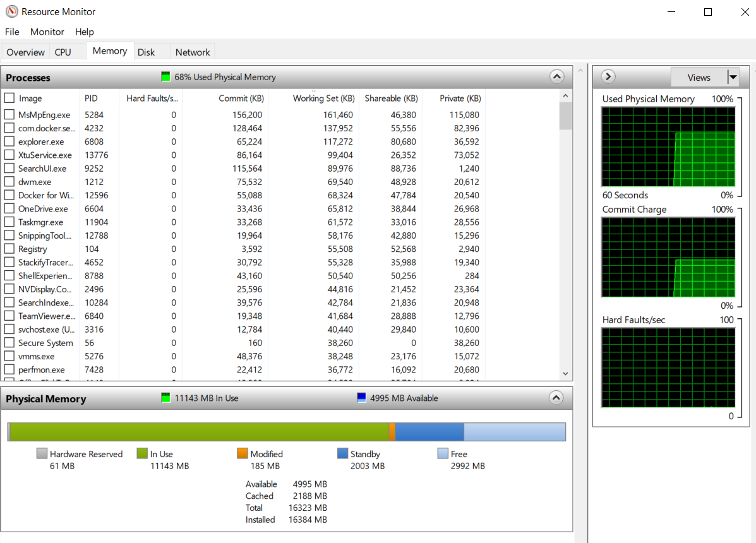Screen dimensions: 756x543
Task: Click the SnippingTool... process name
Action: (45, 236)
